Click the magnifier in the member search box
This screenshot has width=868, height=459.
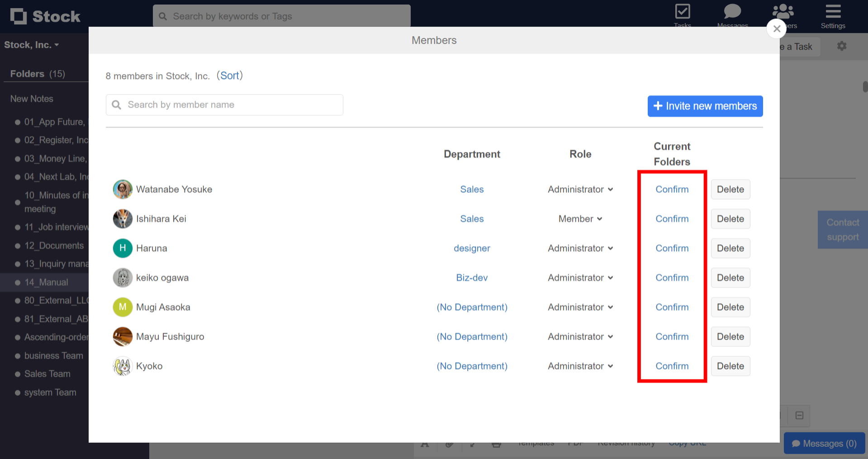pyautogui.click(x=116, y=104)
